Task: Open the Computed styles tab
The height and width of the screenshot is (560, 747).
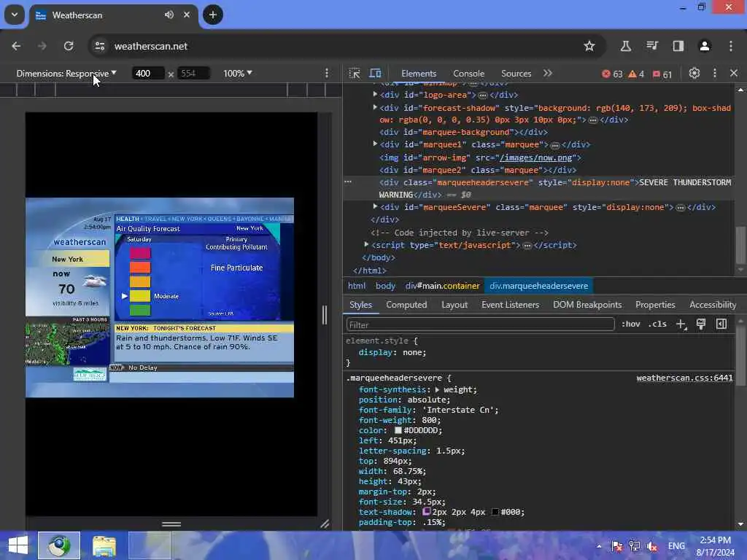Action: [x=406, y=305]
